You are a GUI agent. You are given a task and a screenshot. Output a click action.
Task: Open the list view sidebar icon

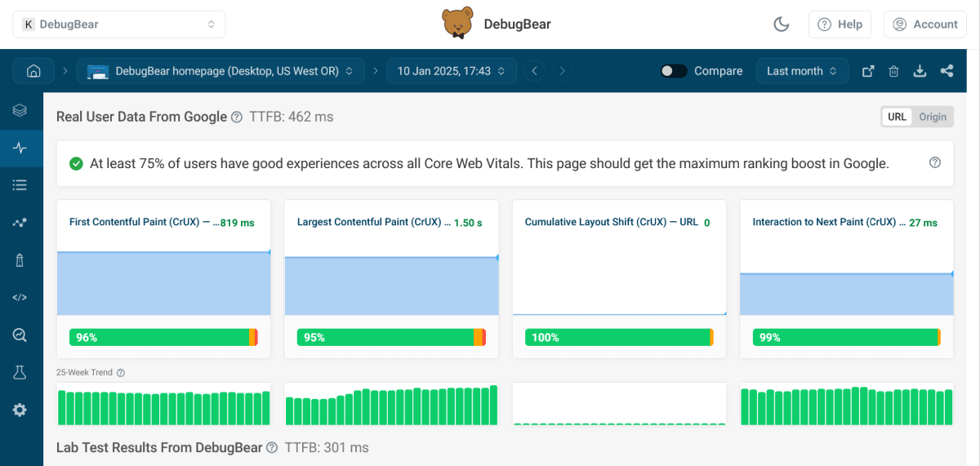pyautogui.click(x=20, y=185)
